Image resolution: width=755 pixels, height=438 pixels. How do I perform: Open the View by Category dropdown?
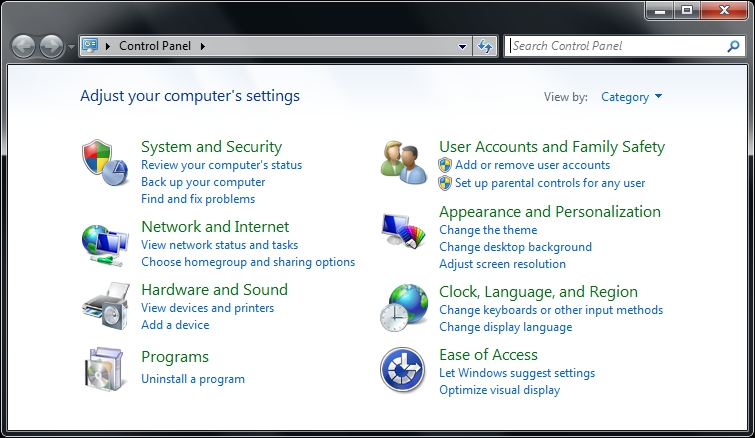click(x=631, y=97)
